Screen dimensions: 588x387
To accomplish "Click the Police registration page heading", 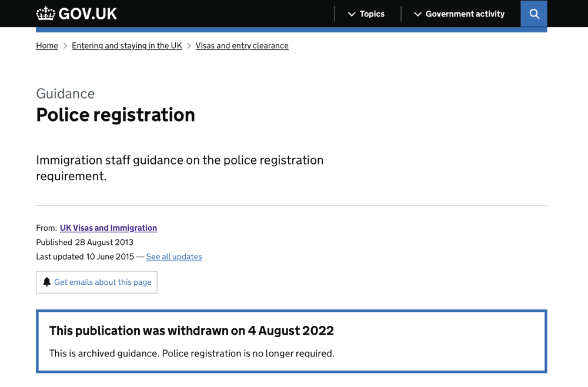I will coord(115,115).
